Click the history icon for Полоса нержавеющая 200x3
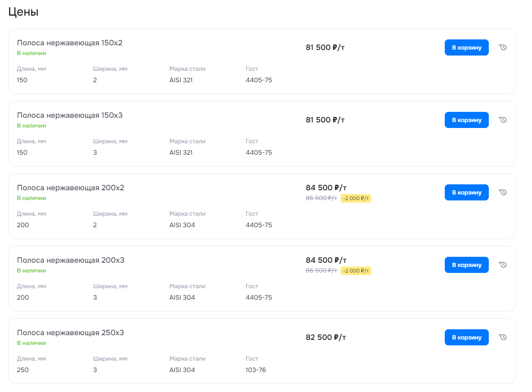This screenshot has width=532, height=392. tap(503, 265)
